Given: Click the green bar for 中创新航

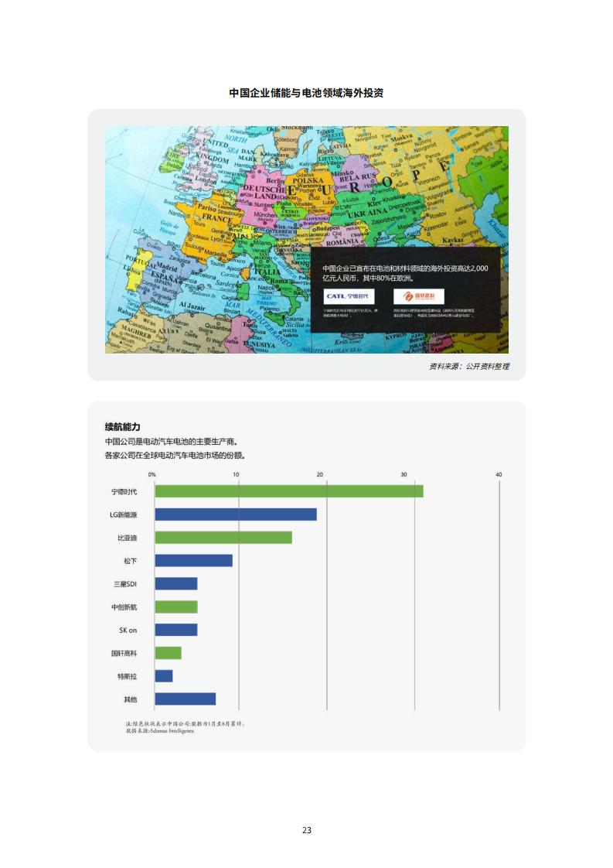Looking at the screenshot, I should click(176, 607).
